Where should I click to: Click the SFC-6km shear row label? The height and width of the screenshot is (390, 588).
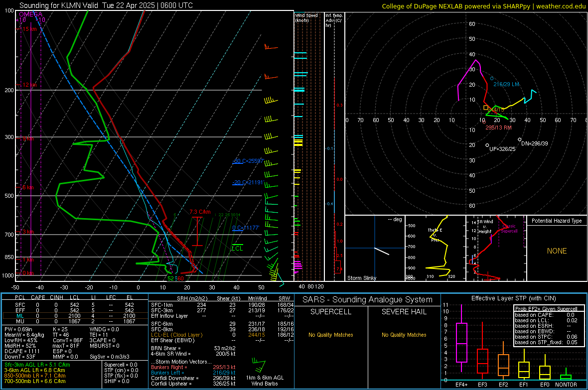(161, 324)
